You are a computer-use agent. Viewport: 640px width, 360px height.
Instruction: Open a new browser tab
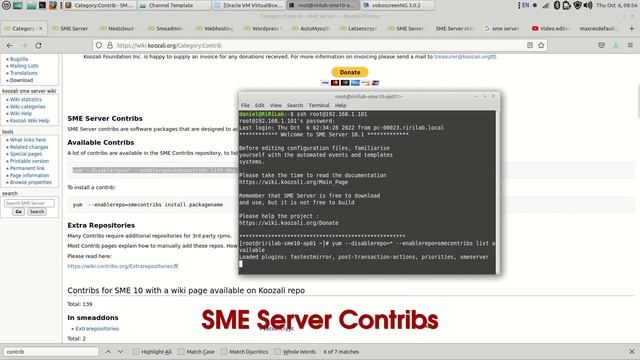pyautogui.click(x=632, y=29)
